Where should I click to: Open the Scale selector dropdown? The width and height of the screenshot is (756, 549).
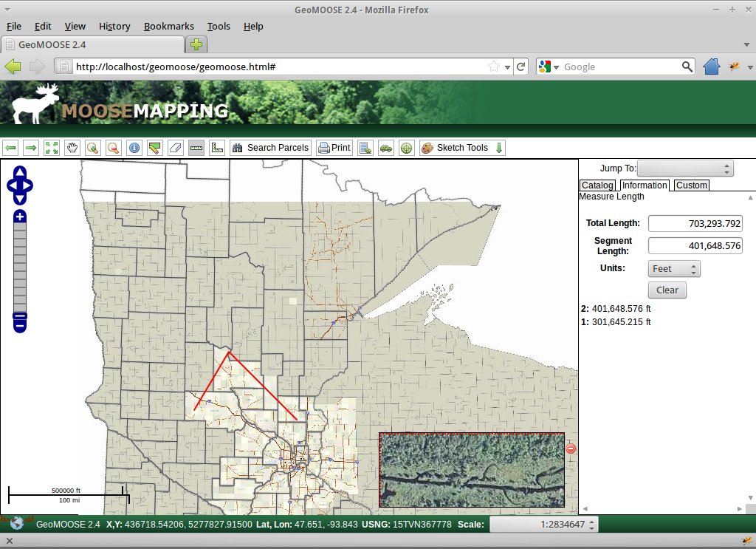[x=544, y=525]
